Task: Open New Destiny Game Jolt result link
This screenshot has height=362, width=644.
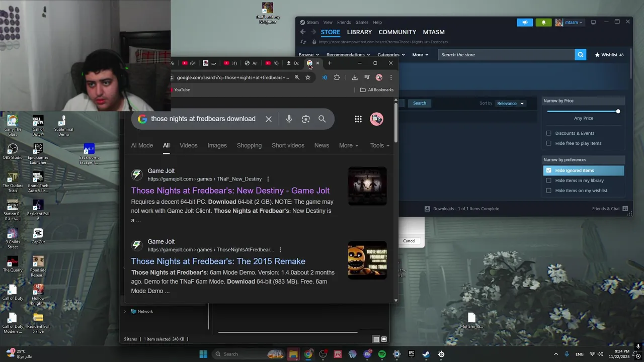Action: click(x=230, y=191)
